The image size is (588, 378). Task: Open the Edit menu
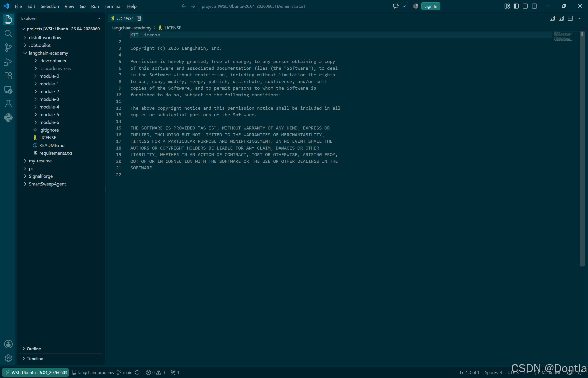click(x=31, y=6)
